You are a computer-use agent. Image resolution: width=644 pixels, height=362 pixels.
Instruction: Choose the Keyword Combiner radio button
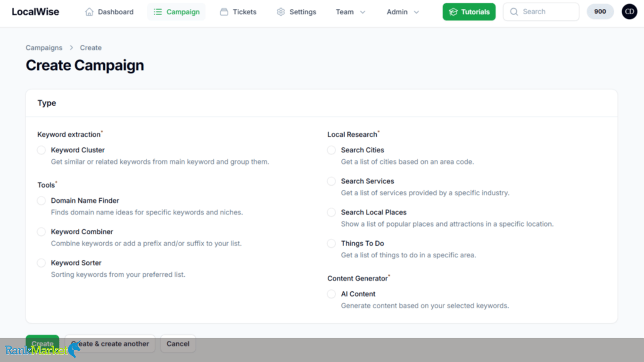41,231
